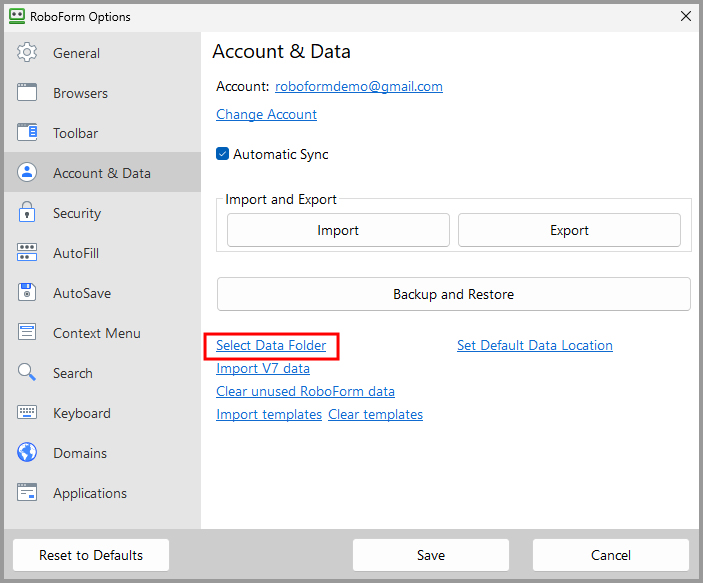Click the Toolbar icon in sidebar
The image size is (703, 583).
27,132
